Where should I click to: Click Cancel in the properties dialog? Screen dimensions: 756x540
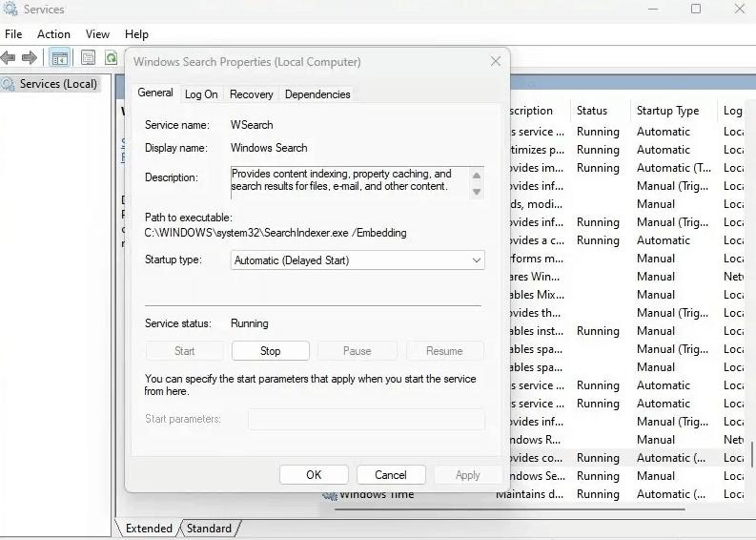click(x=391, y=474)
